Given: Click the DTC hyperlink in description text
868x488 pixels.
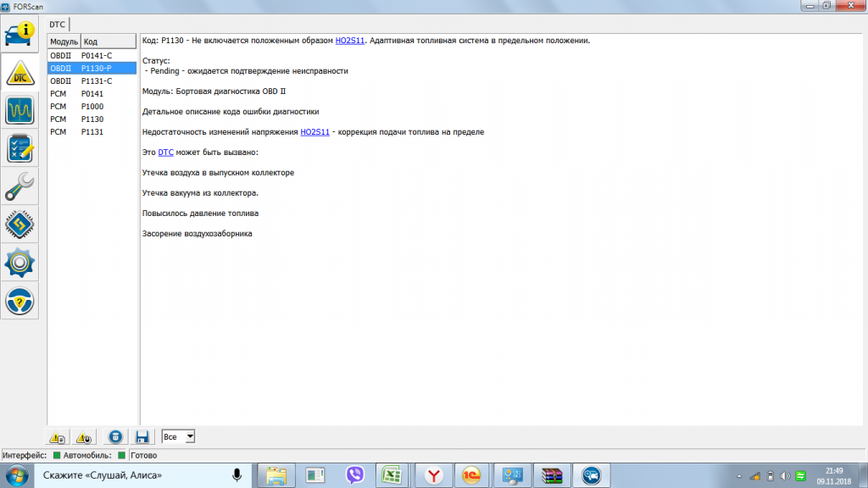Looking at the screenshot, I should tap(165, 152).
